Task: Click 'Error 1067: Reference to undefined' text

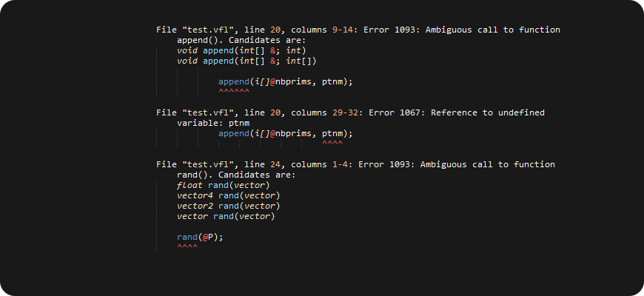Action: click(457, 112)
